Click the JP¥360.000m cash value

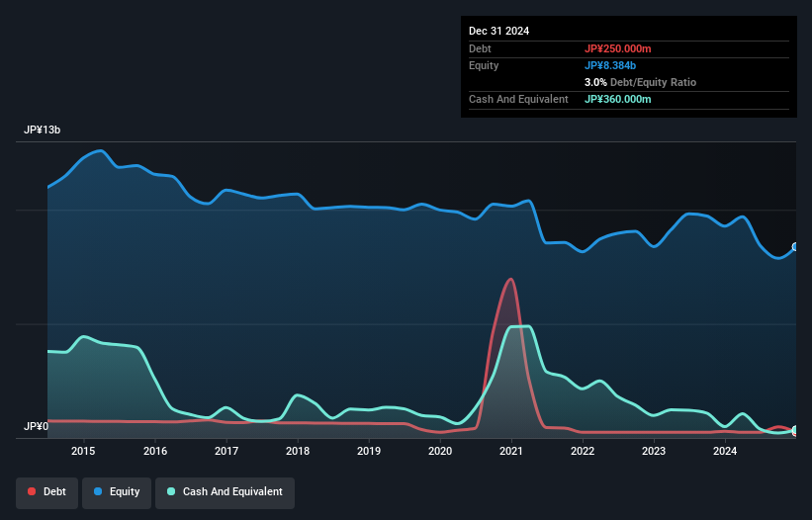[x=618, y=99]
